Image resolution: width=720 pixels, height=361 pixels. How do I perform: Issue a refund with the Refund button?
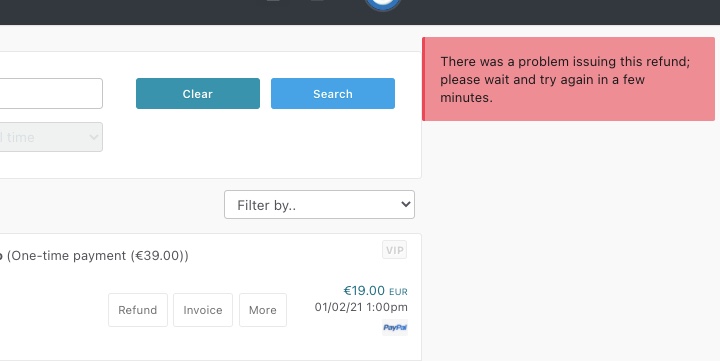[138, 310]
